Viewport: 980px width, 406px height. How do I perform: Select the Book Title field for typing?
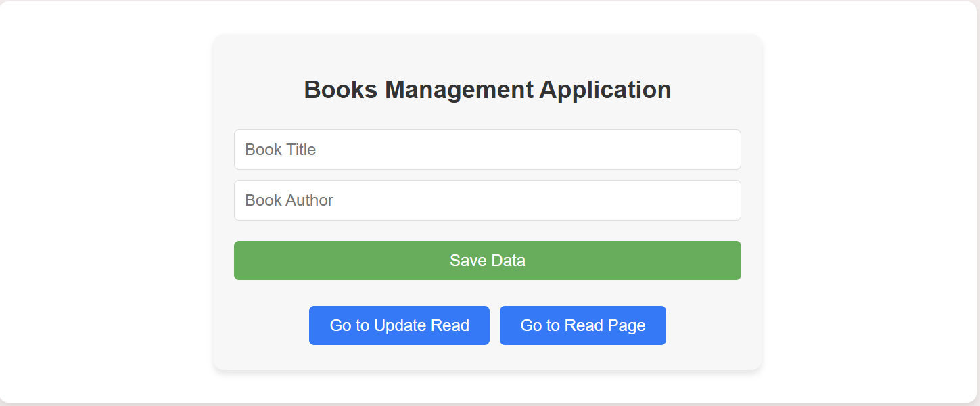tap(487, 150)
